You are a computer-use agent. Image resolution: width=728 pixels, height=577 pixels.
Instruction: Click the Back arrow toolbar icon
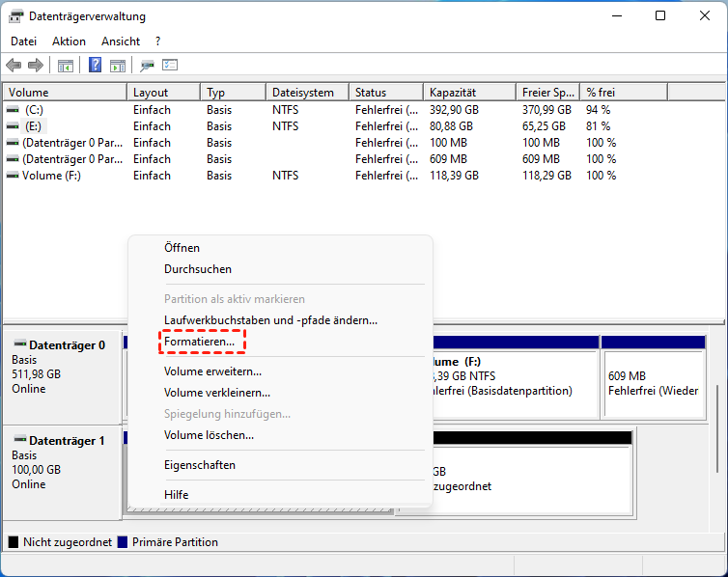[14, 66]
